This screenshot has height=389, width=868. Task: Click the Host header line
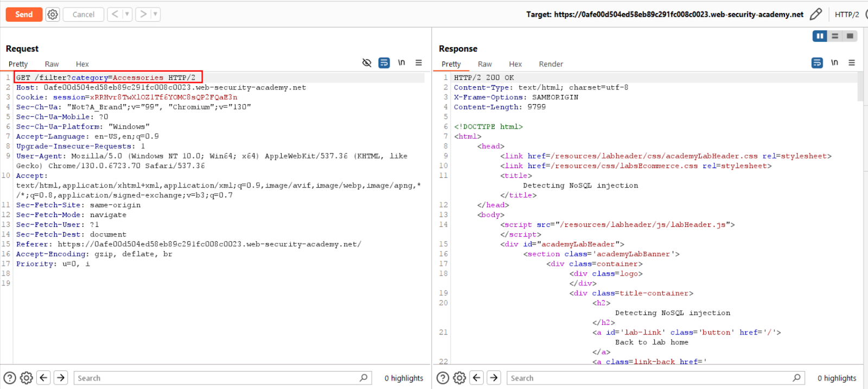(x=161, y=87)
